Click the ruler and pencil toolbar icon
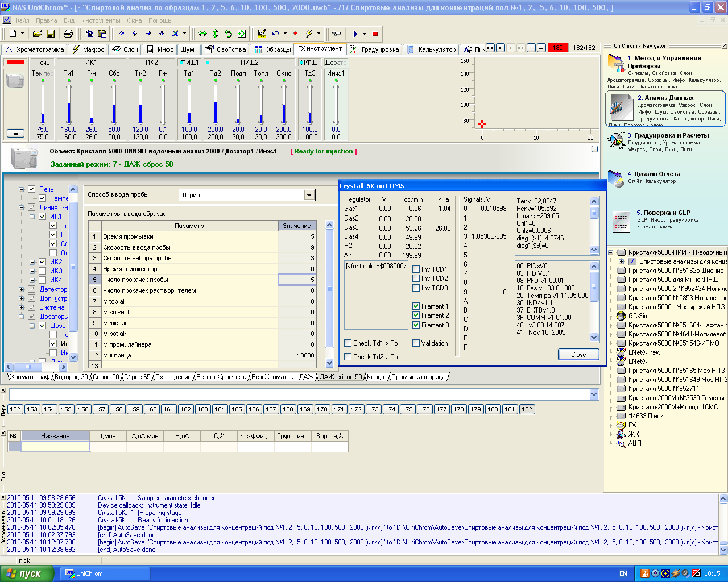Screen dimensions: 728x582 (x=262, y=34)
